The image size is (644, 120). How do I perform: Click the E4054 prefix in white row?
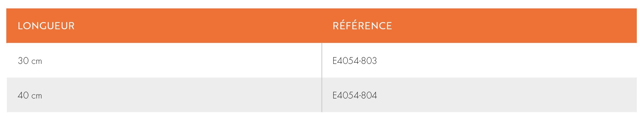point(346,61)
